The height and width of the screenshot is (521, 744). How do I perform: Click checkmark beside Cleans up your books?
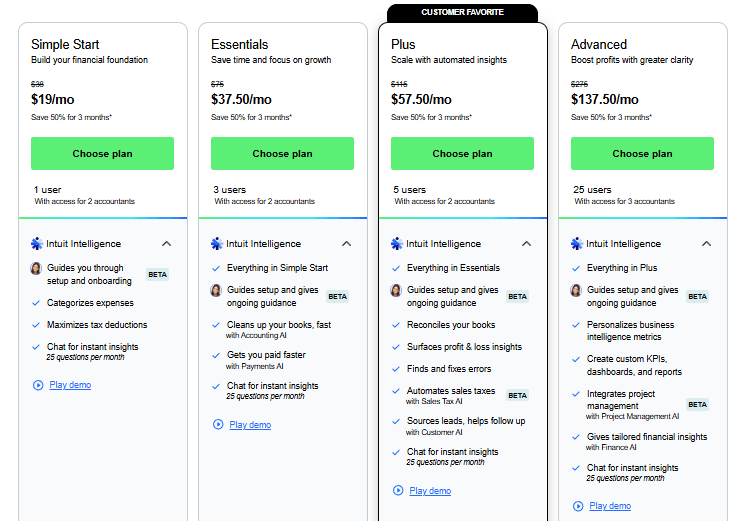(216, 325)
